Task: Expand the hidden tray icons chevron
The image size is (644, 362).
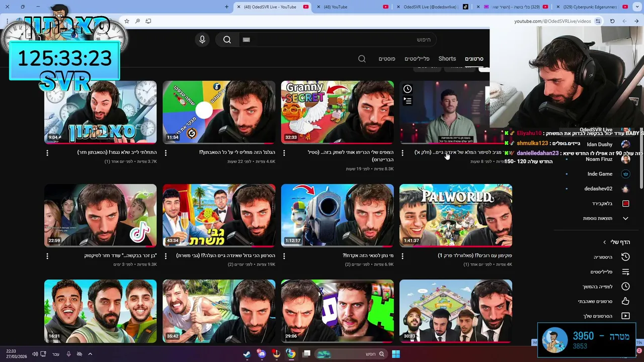Action: tap(90, 354)
